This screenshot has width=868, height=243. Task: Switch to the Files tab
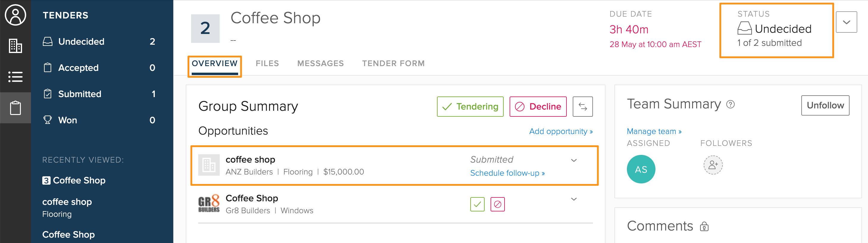point(267,63)
